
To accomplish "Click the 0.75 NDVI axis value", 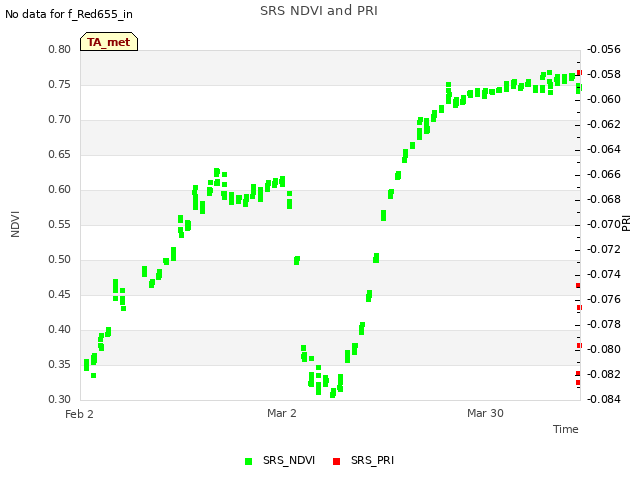I will [x=60, y=84].
